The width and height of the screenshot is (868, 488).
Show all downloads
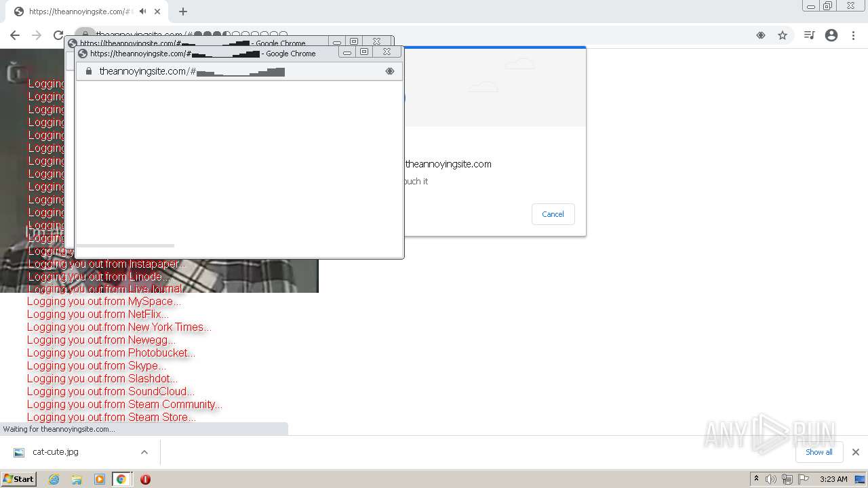[x=819, y=452]
